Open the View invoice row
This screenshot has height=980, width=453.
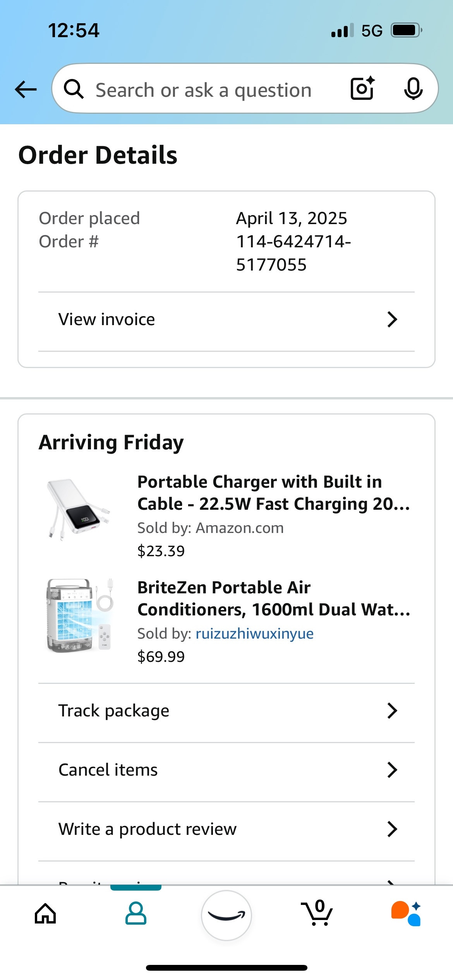pyautogui.click(x=226, y=319)
